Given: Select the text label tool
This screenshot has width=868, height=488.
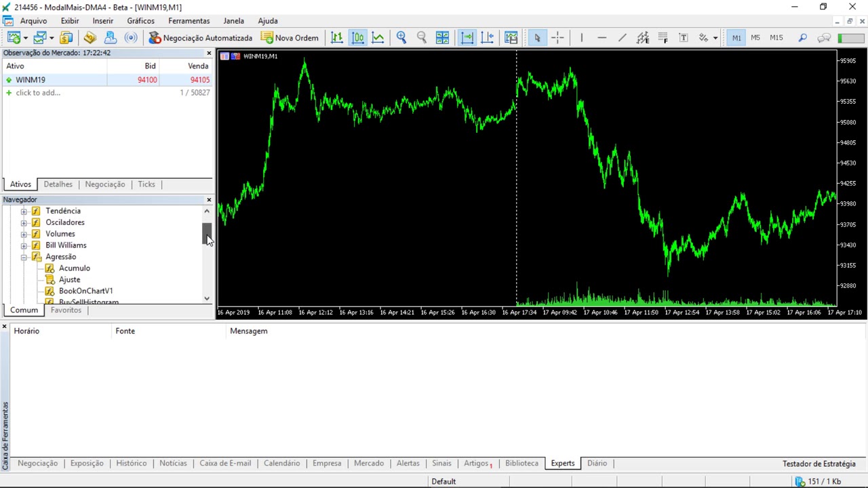Looking at the screenshot, I should coord(683,38).
